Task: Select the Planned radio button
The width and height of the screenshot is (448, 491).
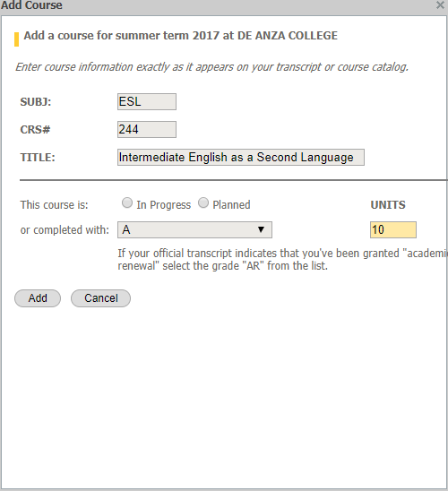Action: click(203, 202)
